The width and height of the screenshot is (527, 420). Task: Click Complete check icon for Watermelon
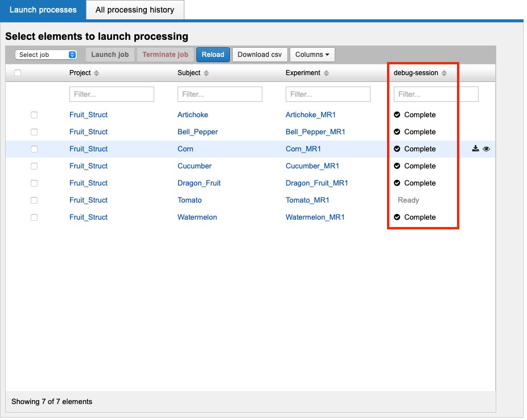click(x=397, y=217)
